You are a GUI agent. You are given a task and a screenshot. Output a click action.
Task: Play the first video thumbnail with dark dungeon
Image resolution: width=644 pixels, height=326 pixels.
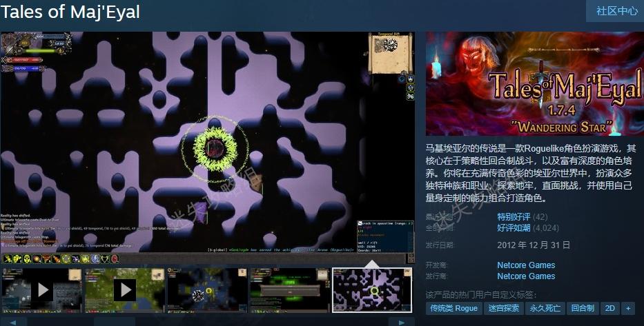click(42, 290)
